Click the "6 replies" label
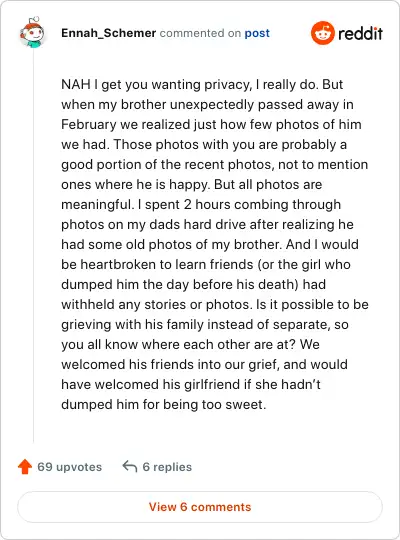 tap(167, 467)
